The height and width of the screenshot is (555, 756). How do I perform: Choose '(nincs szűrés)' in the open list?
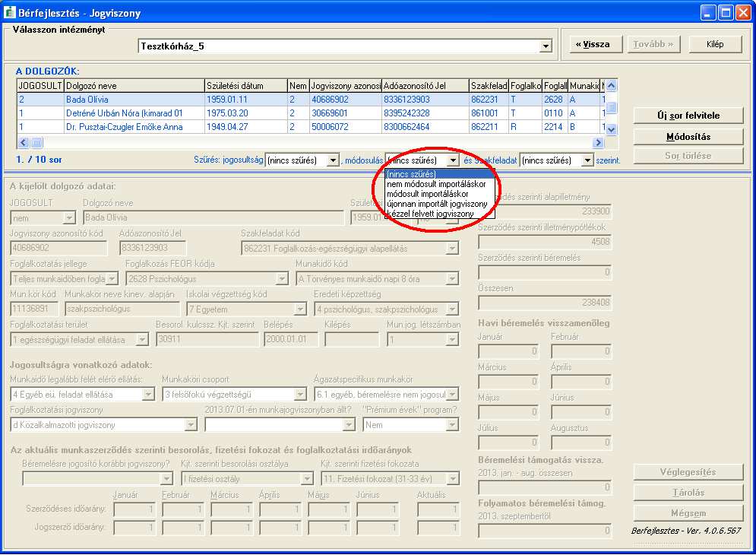[440, 174]
